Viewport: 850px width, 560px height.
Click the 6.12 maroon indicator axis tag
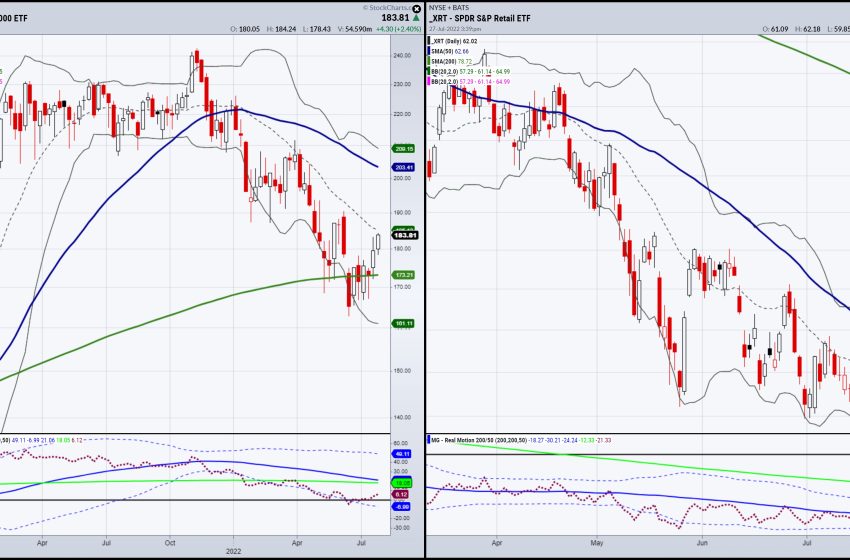(401, 494)
